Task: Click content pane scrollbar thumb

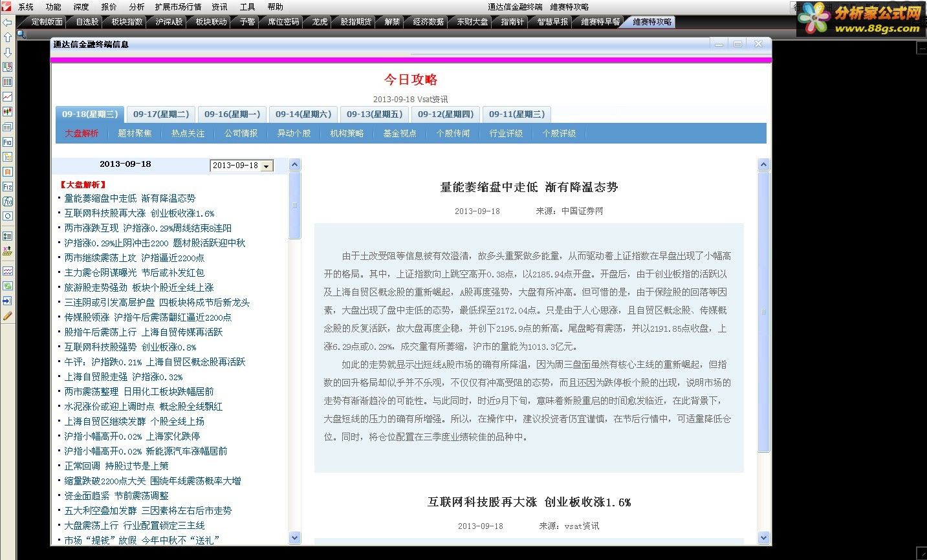Action: [763, 312]
